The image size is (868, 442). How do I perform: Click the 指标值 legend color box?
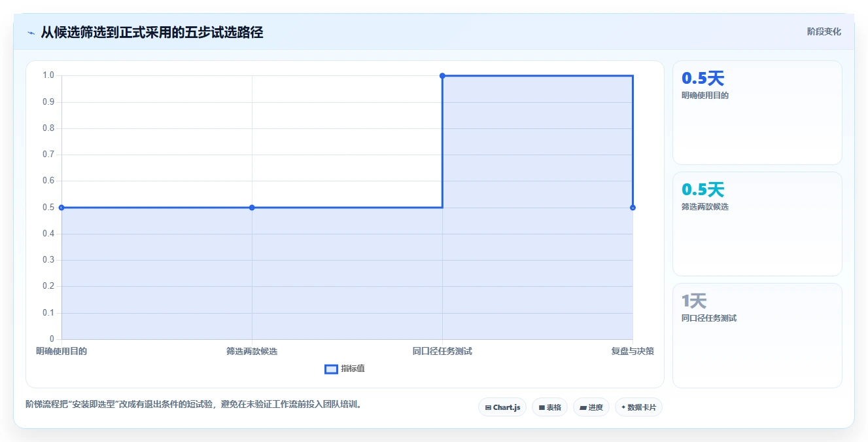(331, 369)
